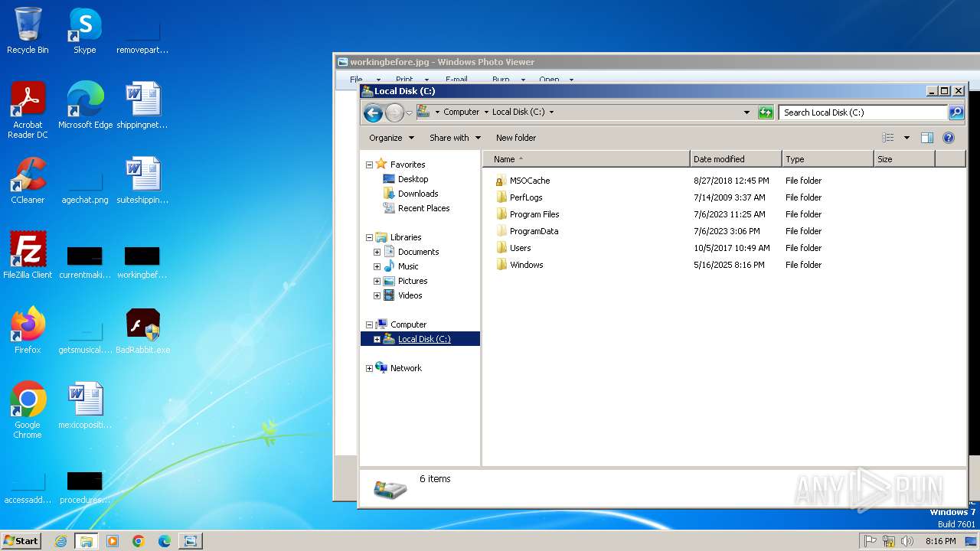
Task: Open Firefox desktop shortcut
Action: click(x=28, y=331)
